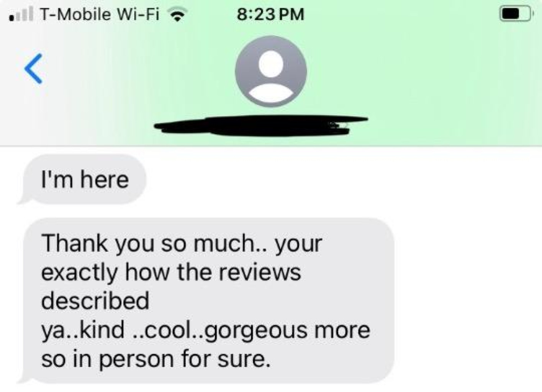
Task: Go back using the blue chevron
Action: click(x=33, y=69)
